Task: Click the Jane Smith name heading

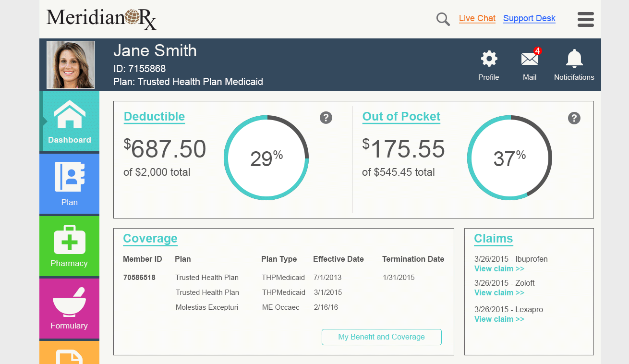Action: pyautogui.click(x=155, y=50)
